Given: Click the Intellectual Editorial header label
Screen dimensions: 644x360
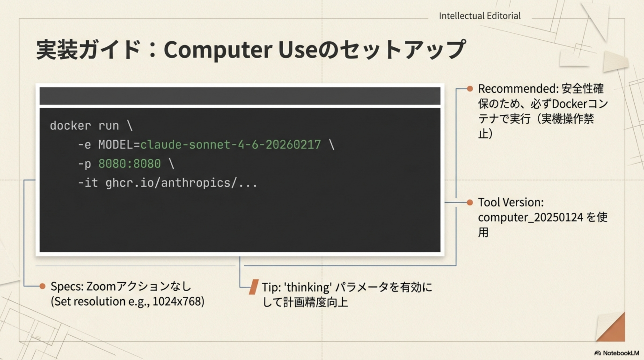Looking at the screenshot, I should [480, 16].
